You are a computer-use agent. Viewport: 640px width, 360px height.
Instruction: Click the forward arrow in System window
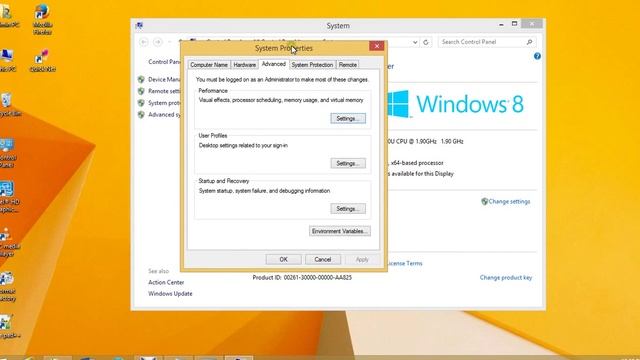(158, 42)
